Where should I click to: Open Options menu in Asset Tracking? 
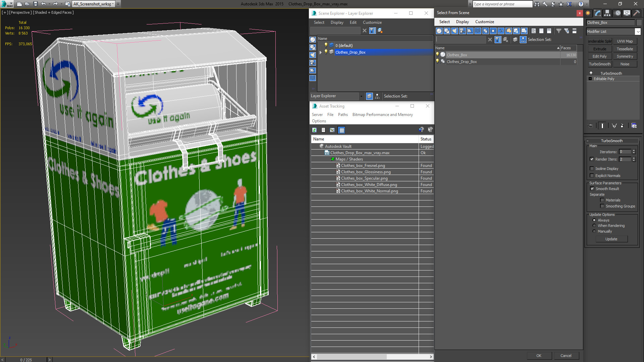pyautogui.click(x=319, y=121)
